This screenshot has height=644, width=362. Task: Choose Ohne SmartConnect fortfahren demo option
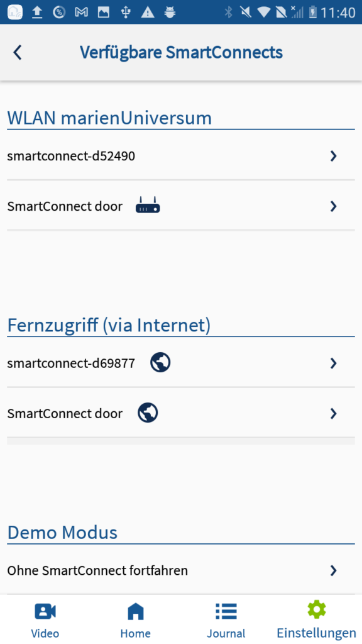coord(180,570)
